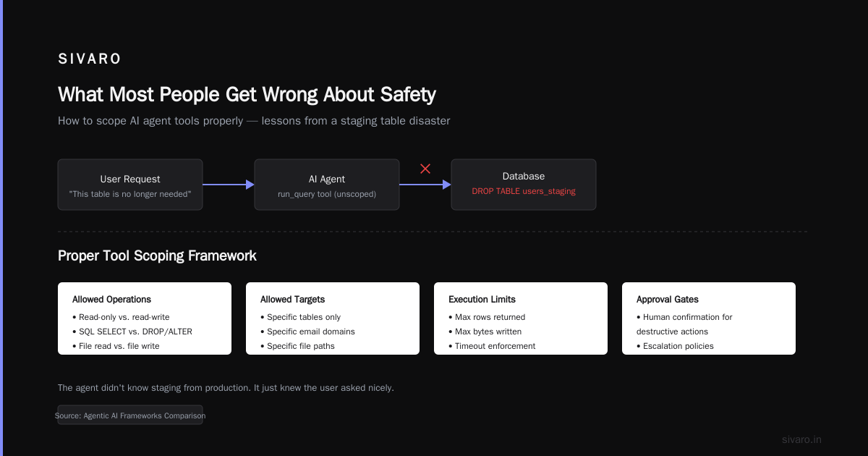The image size is (868, 456).
Task: Click the heading What Most People Get Wrong About Safety
Action: [247, 95]
